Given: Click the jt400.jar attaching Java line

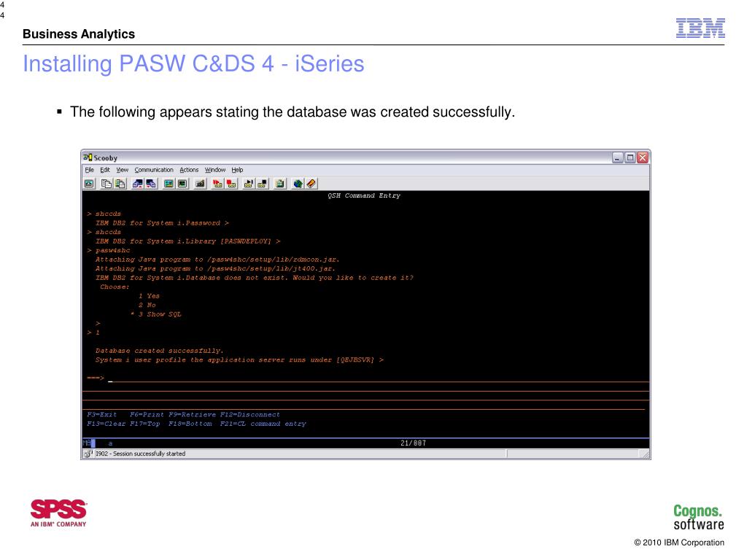Looking at the screenshot, I should click(215, 268).
